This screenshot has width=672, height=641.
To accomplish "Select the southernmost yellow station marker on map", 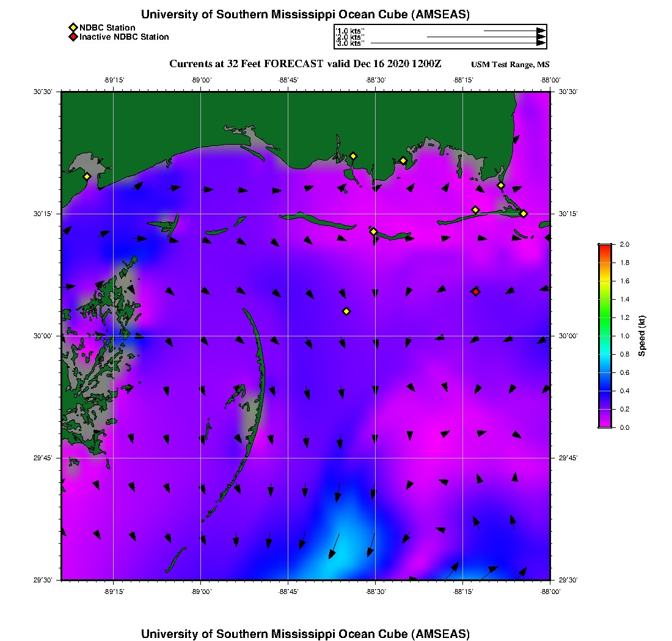I will pos(346,311).
